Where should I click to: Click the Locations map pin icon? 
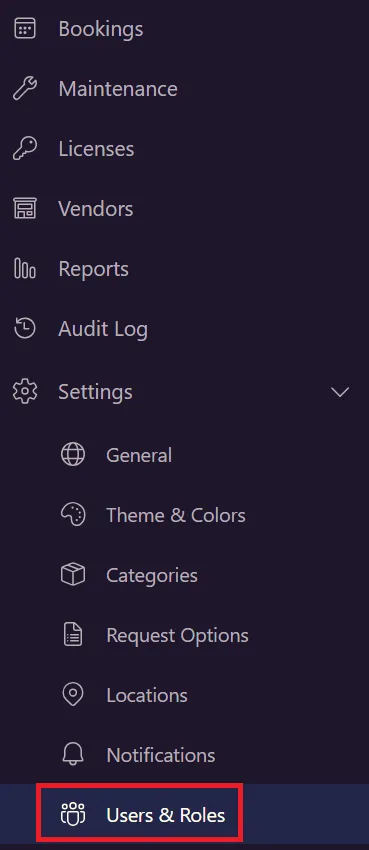pyautogui.click(x=73, y=695)
